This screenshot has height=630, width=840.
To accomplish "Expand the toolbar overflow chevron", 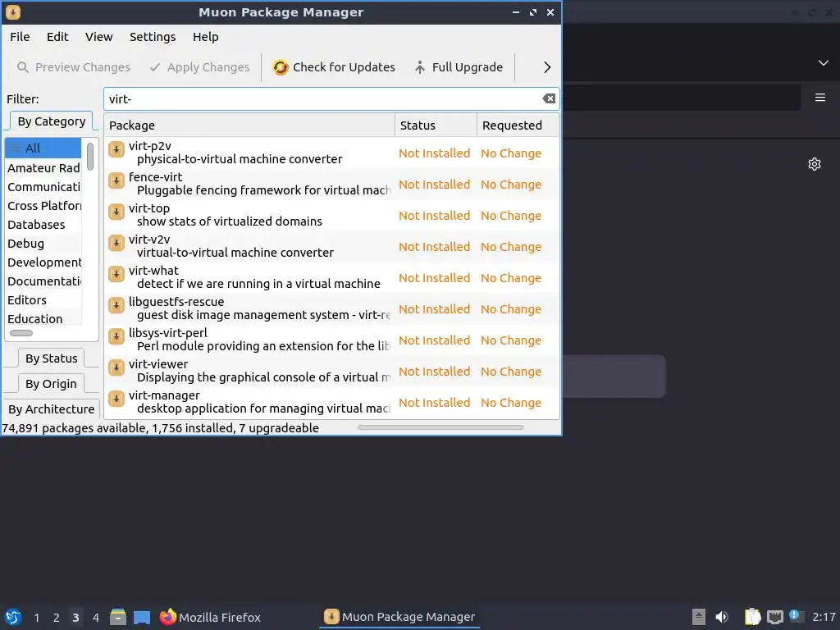I will coord(547,67).
